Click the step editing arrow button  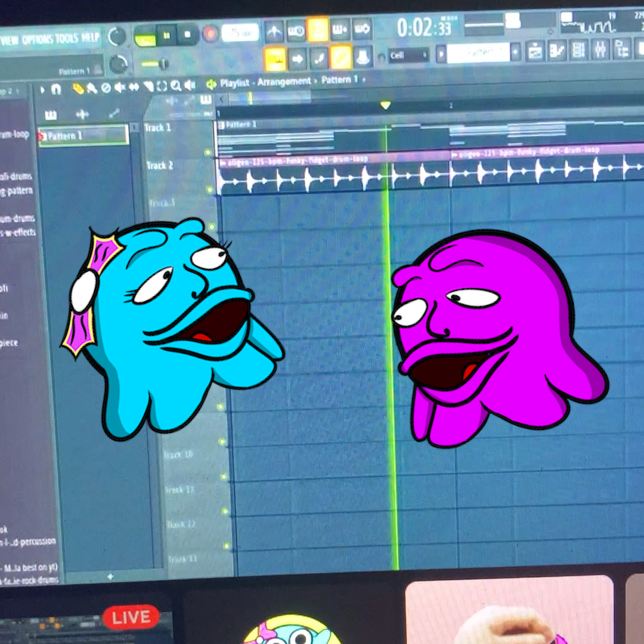(298, 59)
